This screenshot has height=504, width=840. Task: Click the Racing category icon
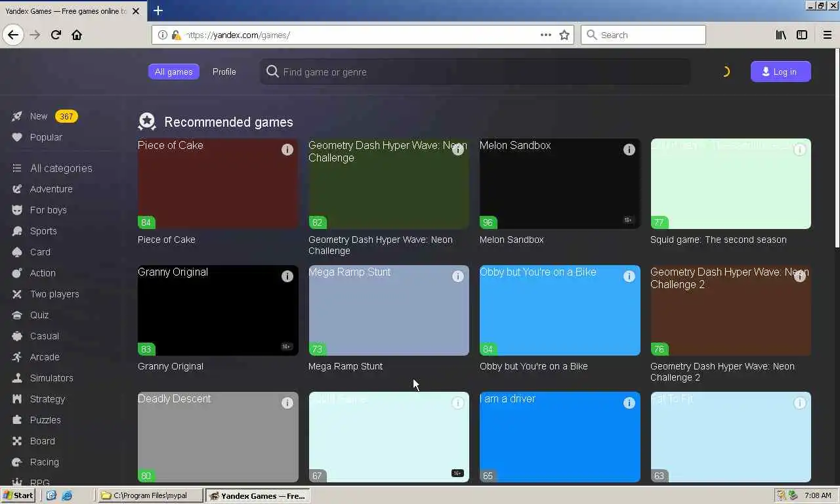coord(17,462)
